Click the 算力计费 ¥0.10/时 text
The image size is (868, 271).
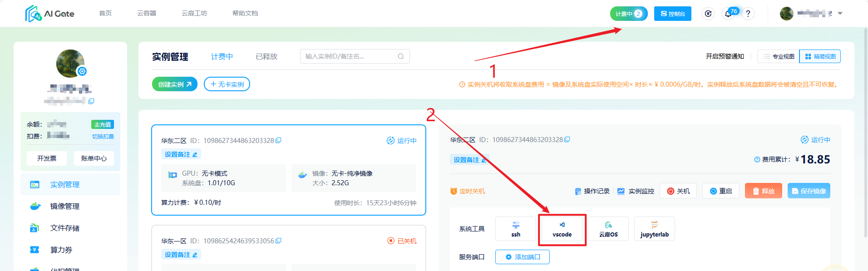[x=191, y=202]
